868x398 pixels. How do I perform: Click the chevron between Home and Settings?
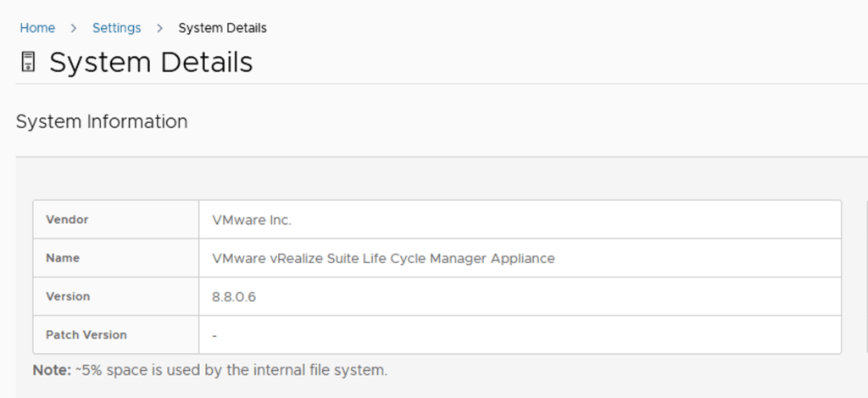pyautogui.click(x=74, y=28)
